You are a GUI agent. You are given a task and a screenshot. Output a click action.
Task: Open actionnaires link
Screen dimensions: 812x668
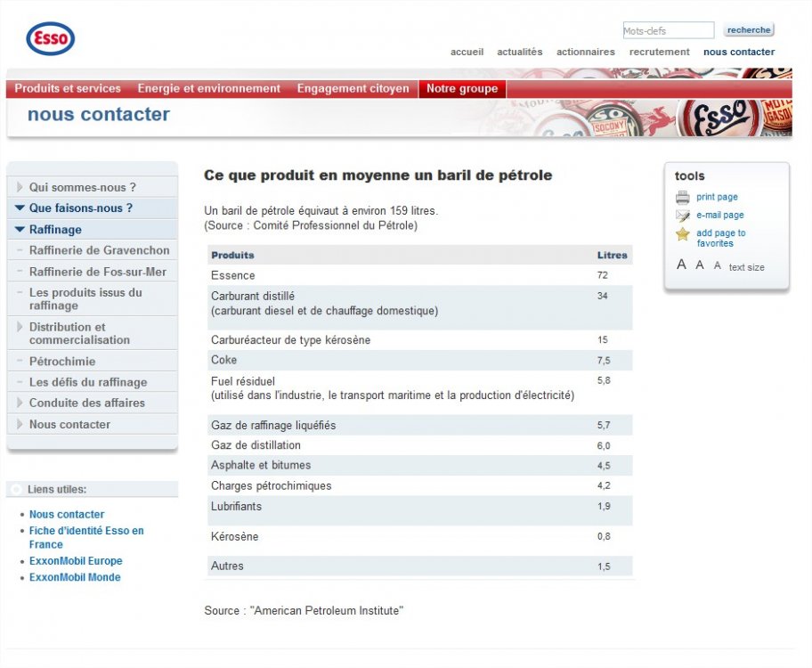[x=585, y=52]
